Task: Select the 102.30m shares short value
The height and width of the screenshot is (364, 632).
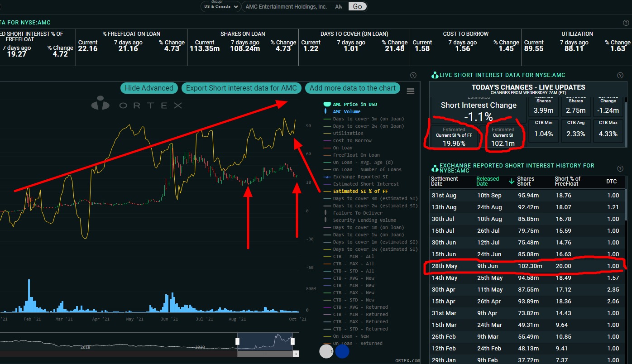Action: point(531,266)
